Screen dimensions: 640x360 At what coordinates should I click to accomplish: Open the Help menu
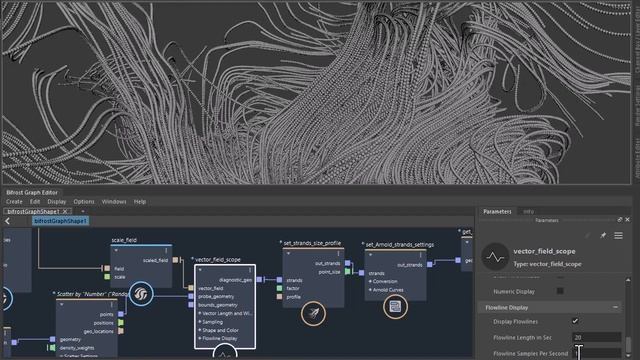pos(140,202)
